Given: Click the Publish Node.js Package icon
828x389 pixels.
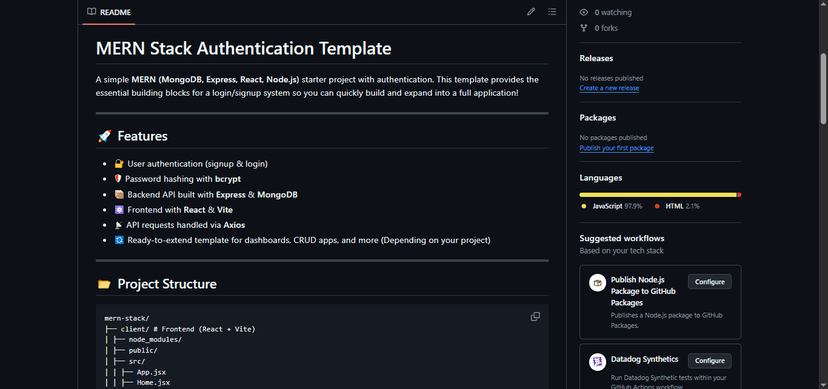Looking at the screenshot, I should coord(597,282).
